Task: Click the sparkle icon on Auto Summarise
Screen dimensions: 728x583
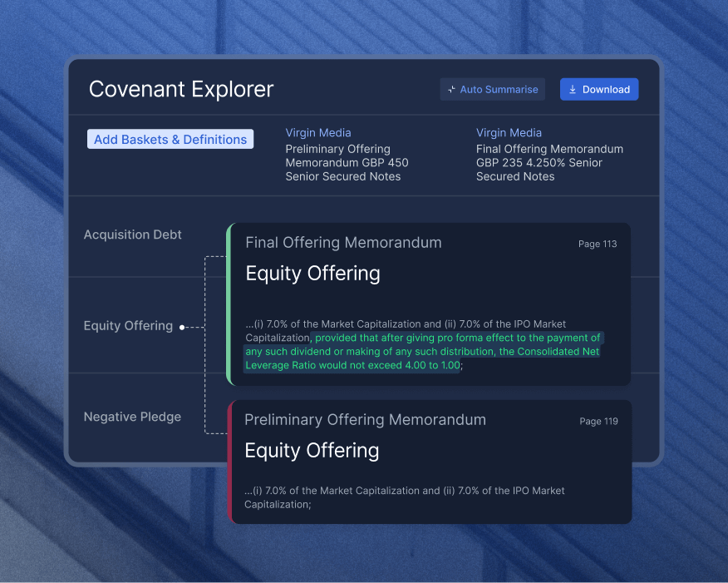Action: pos(451,89)
